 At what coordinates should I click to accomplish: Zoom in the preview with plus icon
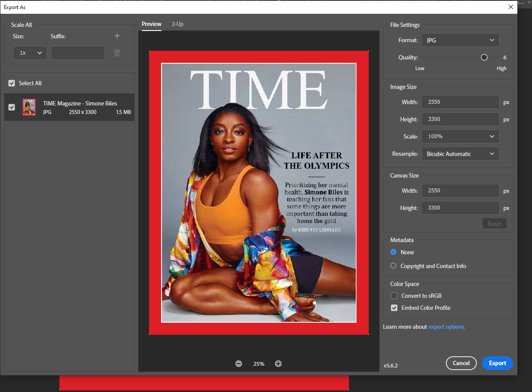(x=278, y=364)
